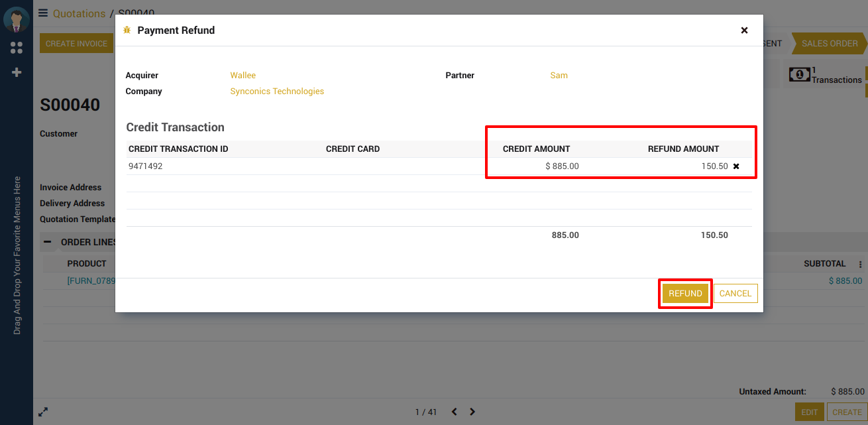Click the Quotations breadcrumb link
Screen dimensions: 868x425
[79, 13]
